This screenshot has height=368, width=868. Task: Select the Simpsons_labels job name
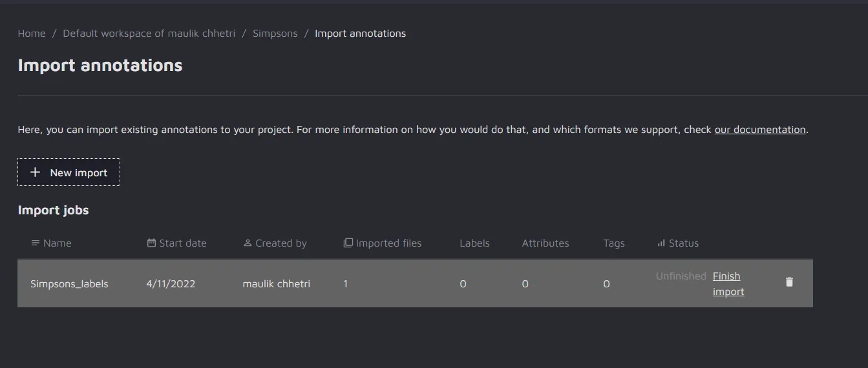tap(69, 284)
